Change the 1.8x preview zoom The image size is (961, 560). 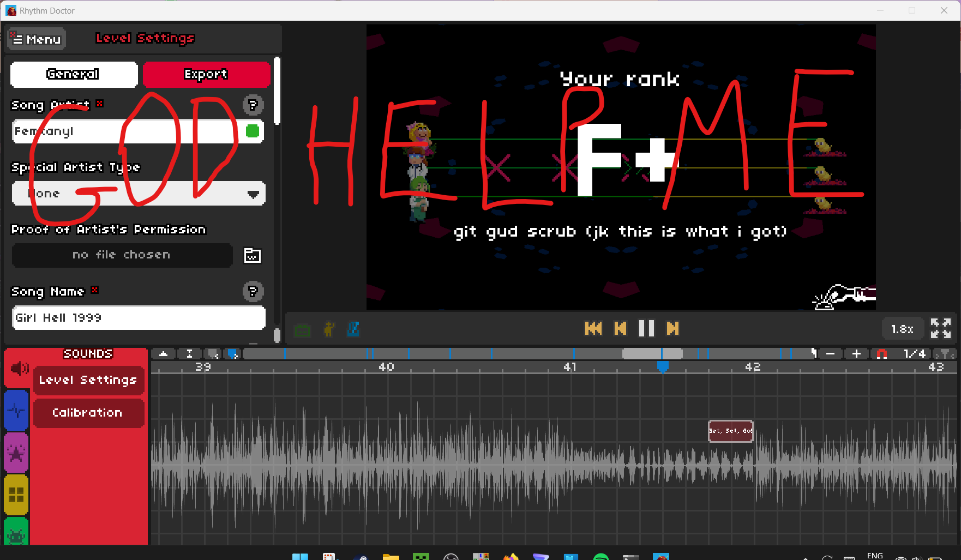(902, 329)
